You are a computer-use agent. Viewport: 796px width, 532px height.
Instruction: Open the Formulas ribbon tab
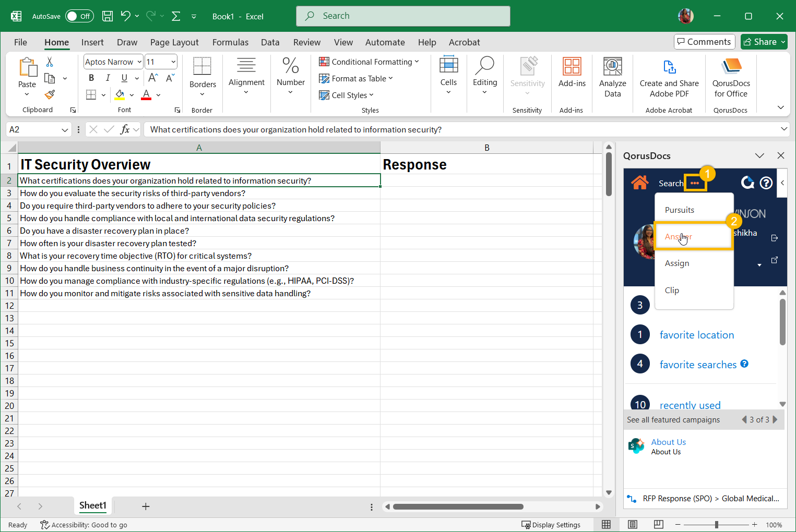click(230, 42)
